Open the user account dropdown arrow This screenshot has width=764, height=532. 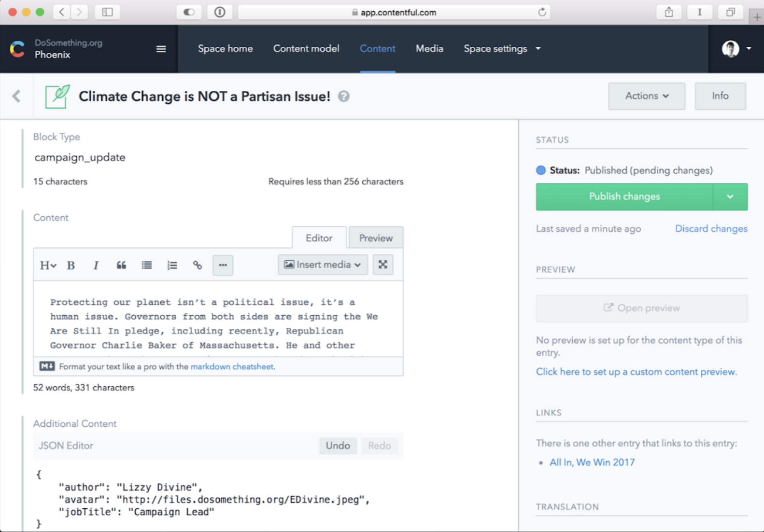[749, 49]
